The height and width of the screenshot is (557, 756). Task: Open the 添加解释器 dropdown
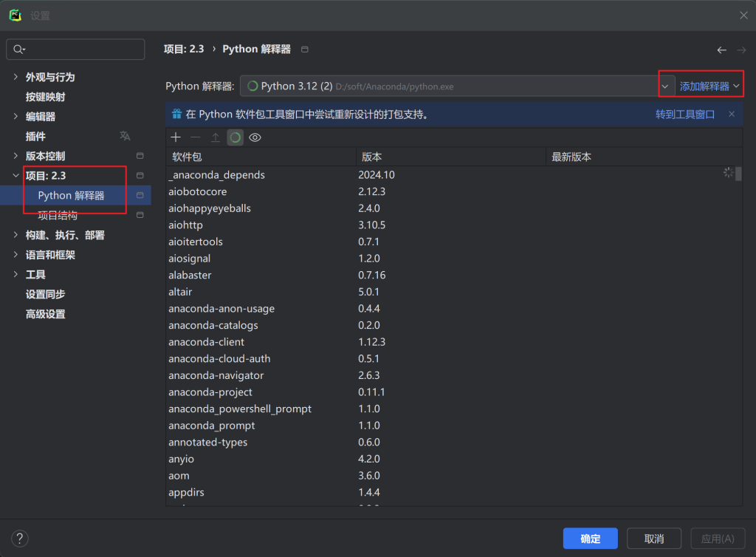(709, 86)
